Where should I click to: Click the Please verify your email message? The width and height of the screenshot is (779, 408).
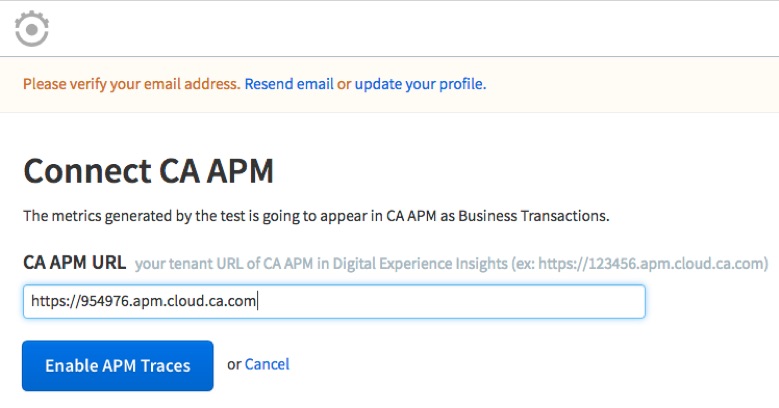pos(132,84)
